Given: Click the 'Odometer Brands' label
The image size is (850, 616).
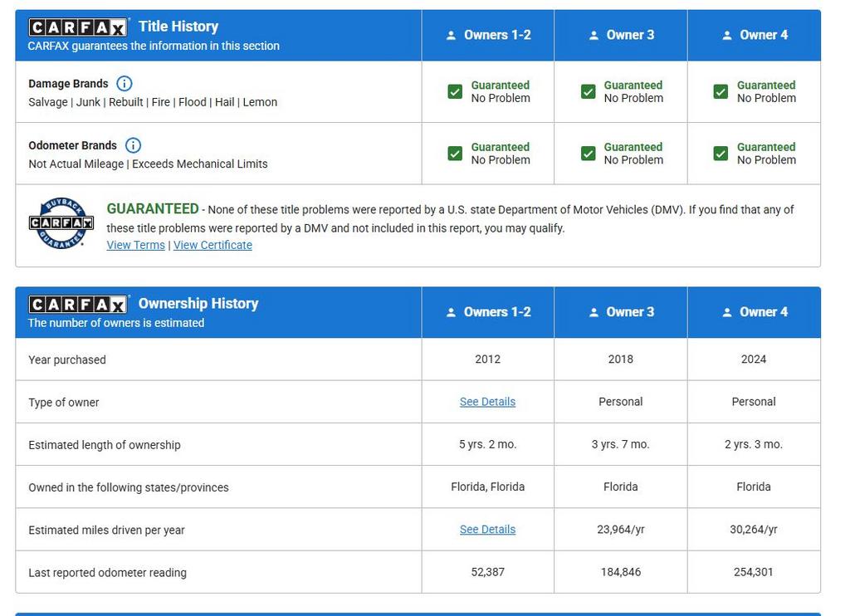Looking at the screenshot, I should coord(73,146).
